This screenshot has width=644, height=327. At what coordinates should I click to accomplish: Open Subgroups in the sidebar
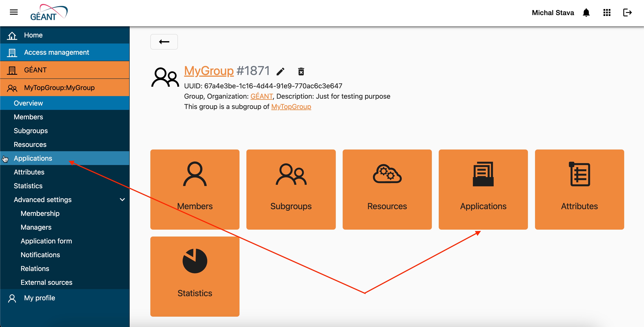click(x=65, y=131)
